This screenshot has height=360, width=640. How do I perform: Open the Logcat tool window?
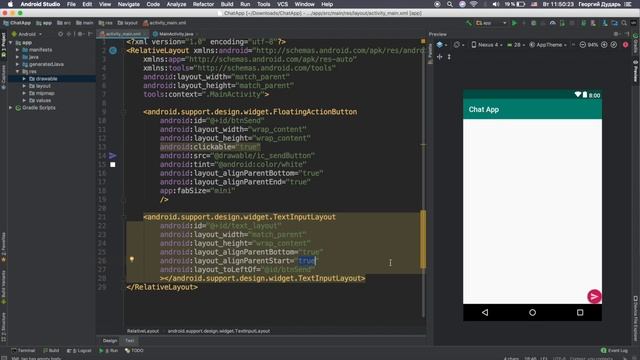click(80, 351)
